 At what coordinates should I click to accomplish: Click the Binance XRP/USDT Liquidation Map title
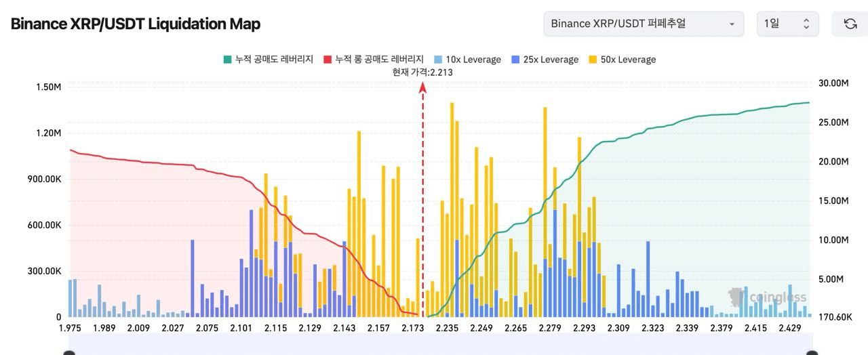click(136, 24)
